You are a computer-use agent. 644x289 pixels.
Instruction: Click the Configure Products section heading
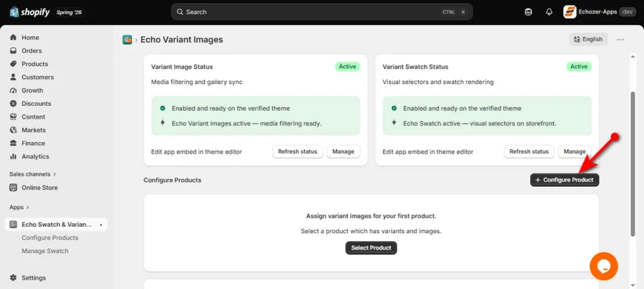172,180
